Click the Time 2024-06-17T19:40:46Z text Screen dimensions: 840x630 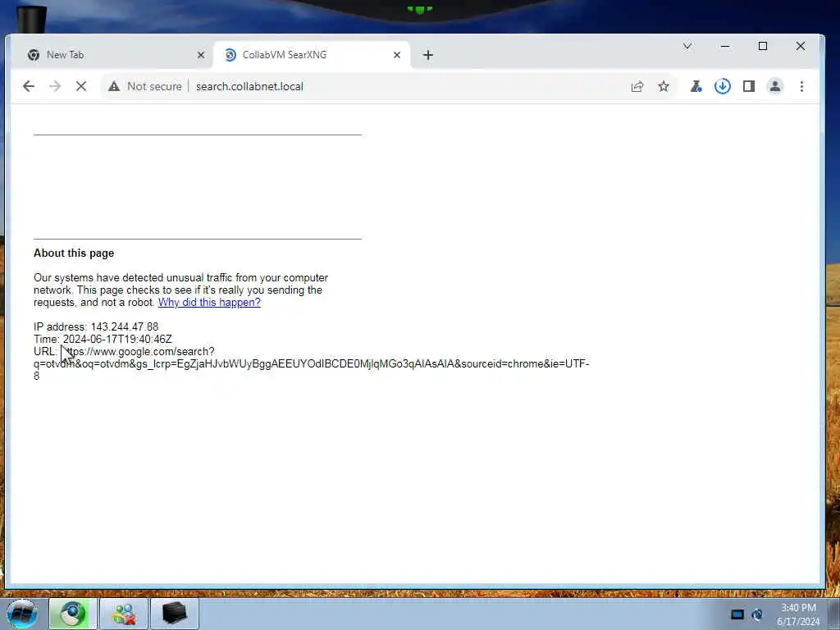point(103,339)
